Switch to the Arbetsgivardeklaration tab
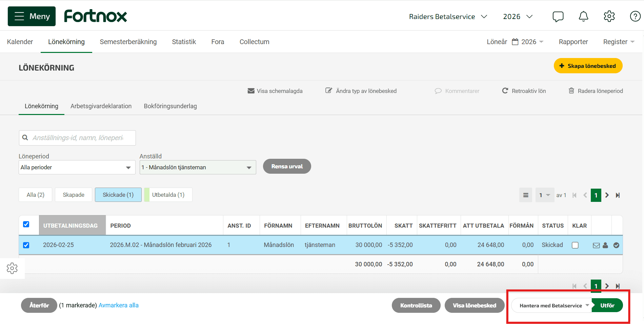This screenshot has width=644, height=324. pos(101,106)
